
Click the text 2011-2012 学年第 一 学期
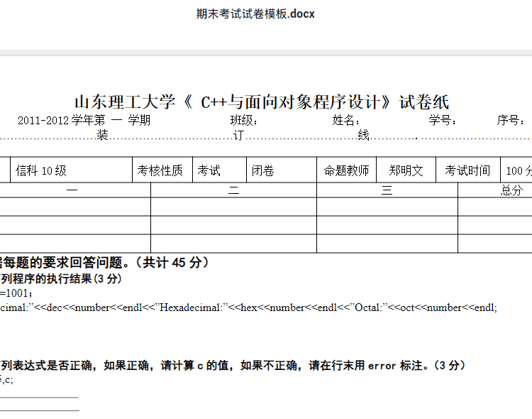(x=84, y=120)
